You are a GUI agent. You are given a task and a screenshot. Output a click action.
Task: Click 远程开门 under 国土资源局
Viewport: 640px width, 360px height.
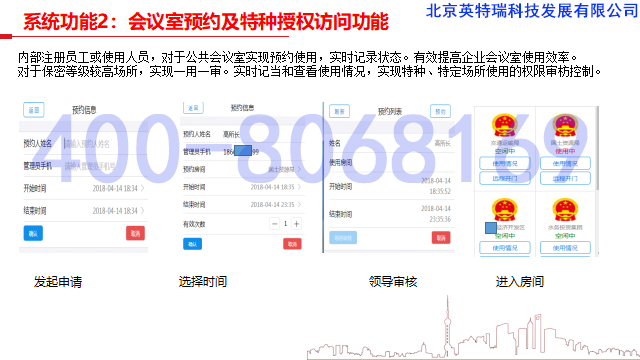pyautogui.click(x=565, y=178)
